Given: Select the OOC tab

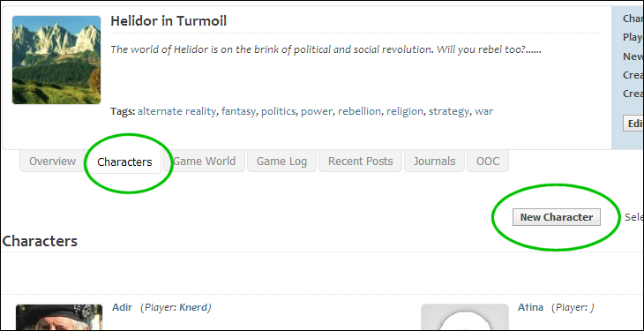Looking at the screenshot, I should 488,162.
